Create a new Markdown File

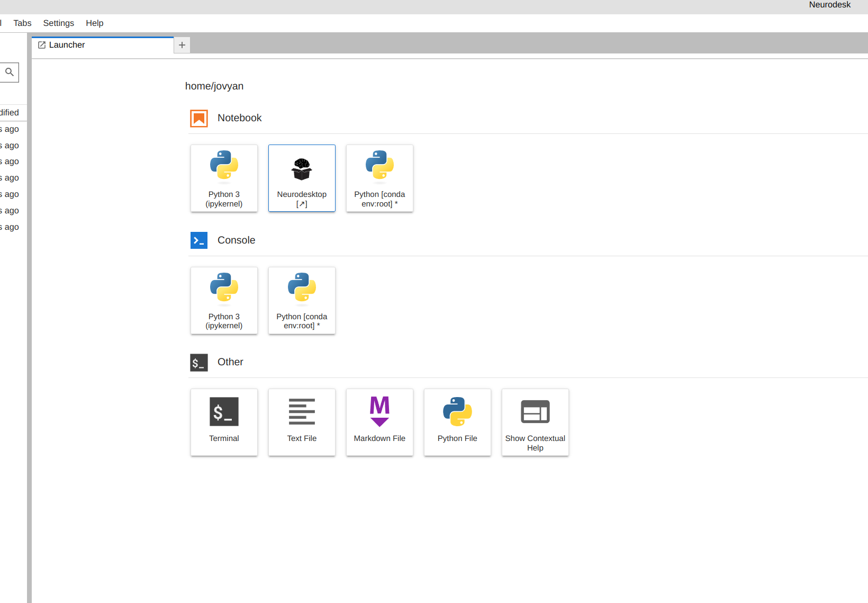379,422
